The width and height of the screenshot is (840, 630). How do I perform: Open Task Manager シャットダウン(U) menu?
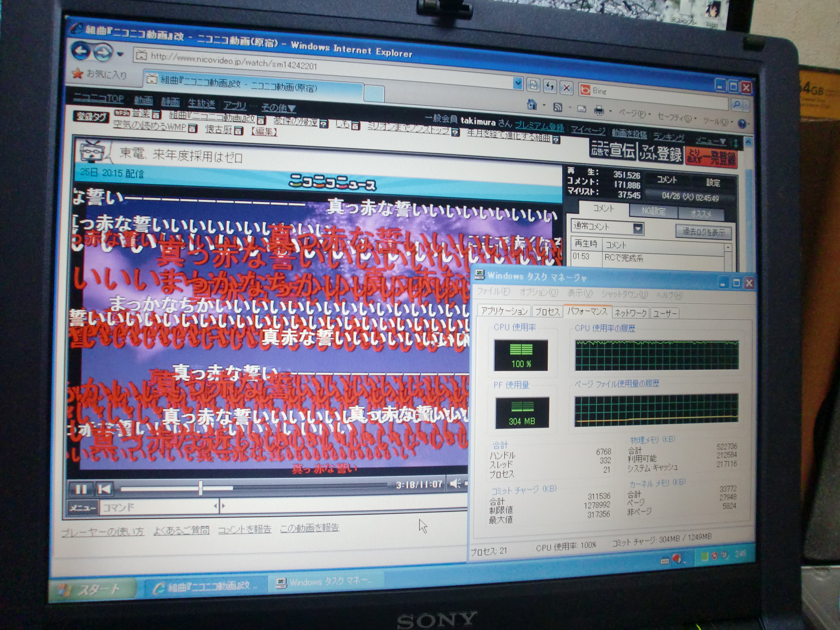tap(625, 294)
